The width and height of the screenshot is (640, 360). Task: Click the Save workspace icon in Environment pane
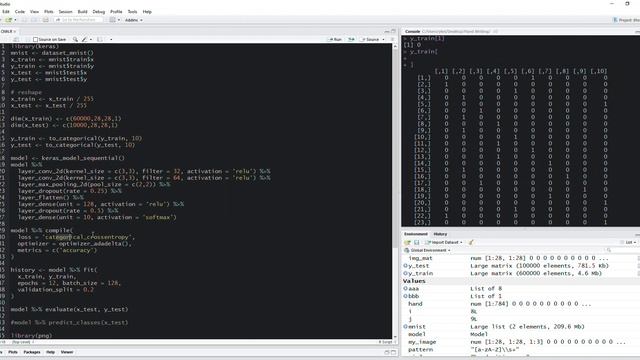click(416, 242)
